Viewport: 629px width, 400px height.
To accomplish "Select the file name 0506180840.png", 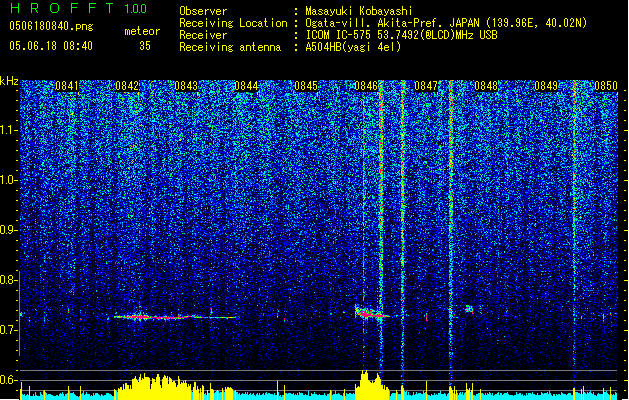I will [51, 26].
